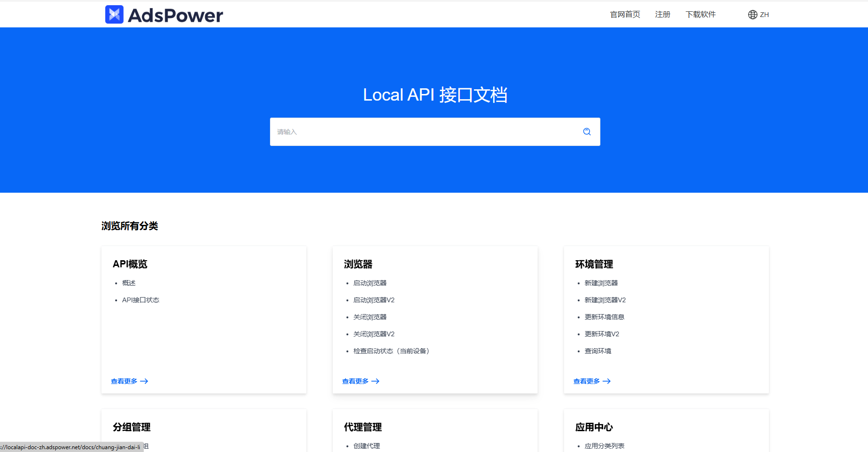The height and width of the screenshot is (452, 868).
Task: Open the 概述 doc link
Action: [x=129, y=283]
